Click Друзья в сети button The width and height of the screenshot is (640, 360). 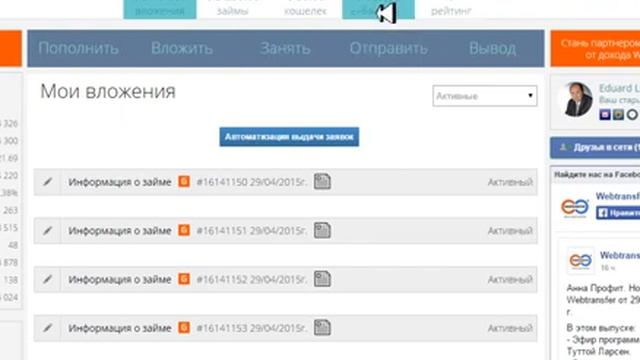point(595,147)
